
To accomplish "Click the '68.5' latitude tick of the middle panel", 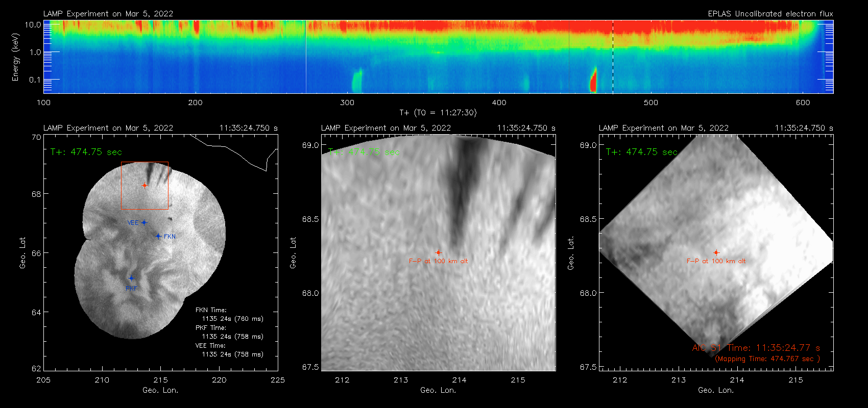I will 310,219.
